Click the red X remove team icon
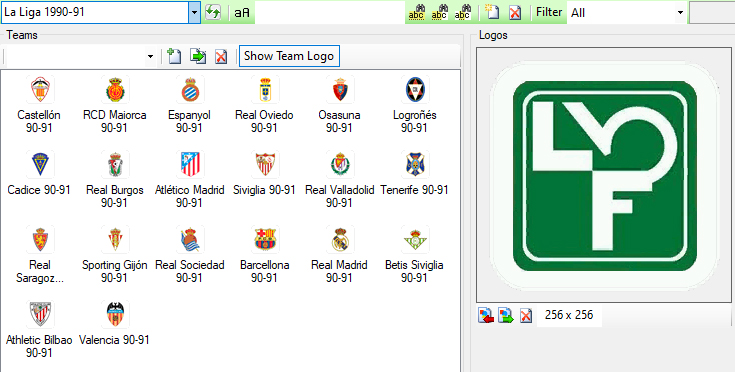Viewport: 735px width, 372px height. pos(221,57)
